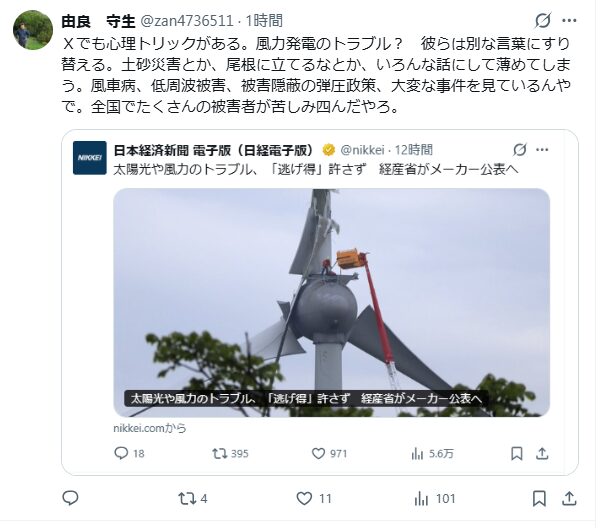Screen dimensions: 606x528
Task: Open more options menu for main post
Action: (x=569, y=20)
